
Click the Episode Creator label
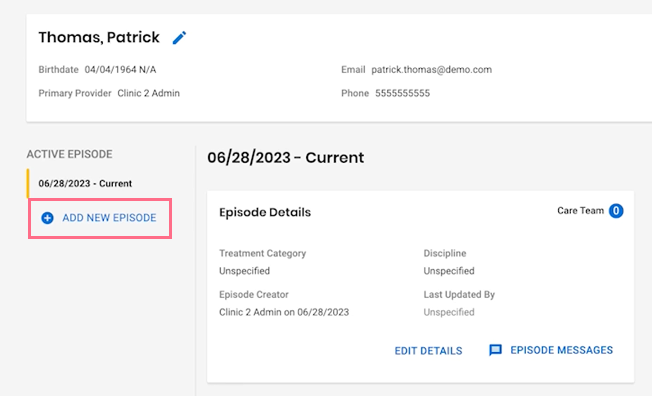254,295
